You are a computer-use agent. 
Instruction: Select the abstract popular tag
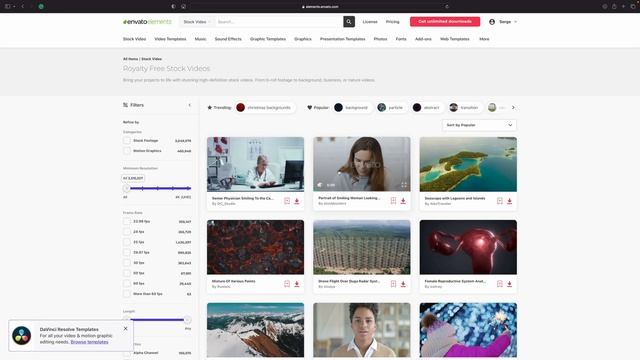click(x=427, y=107)
